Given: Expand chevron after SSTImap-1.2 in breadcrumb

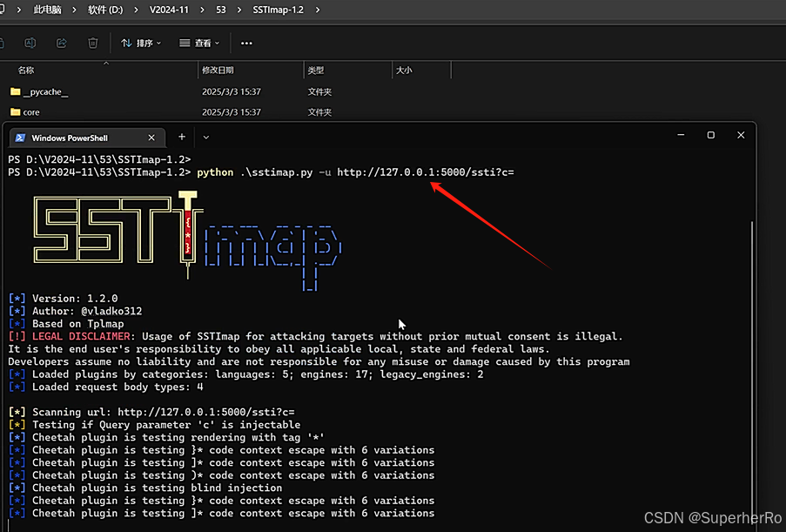Looking at the screenshot, I should (318, 10).
